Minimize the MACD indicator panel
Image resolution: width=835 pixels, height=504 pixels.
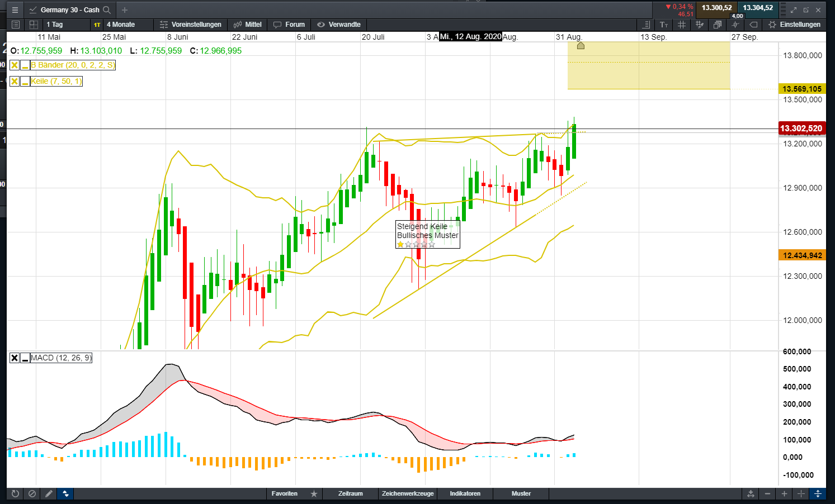click(x=25, y=358)
